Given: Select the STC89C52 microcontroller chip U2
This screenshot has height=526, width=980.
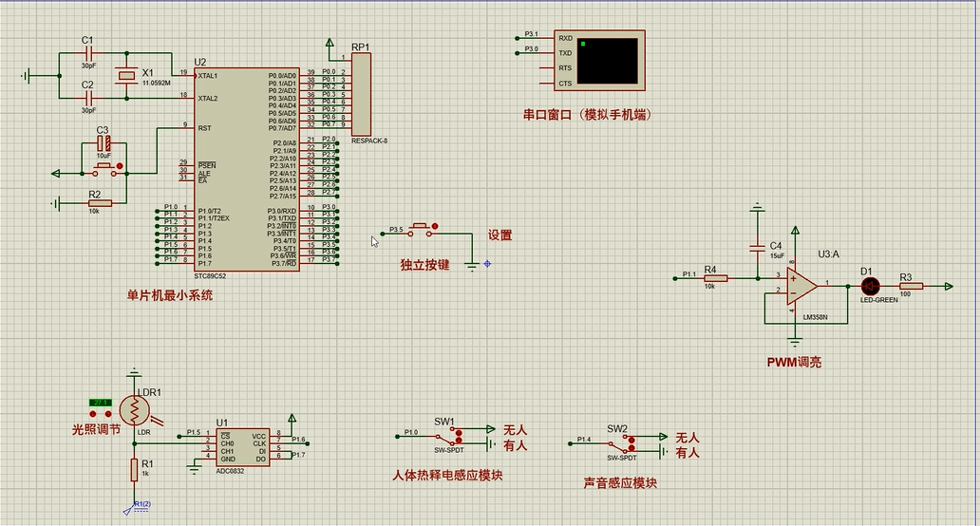Looking at the screenshot, I should click(246, 169).
